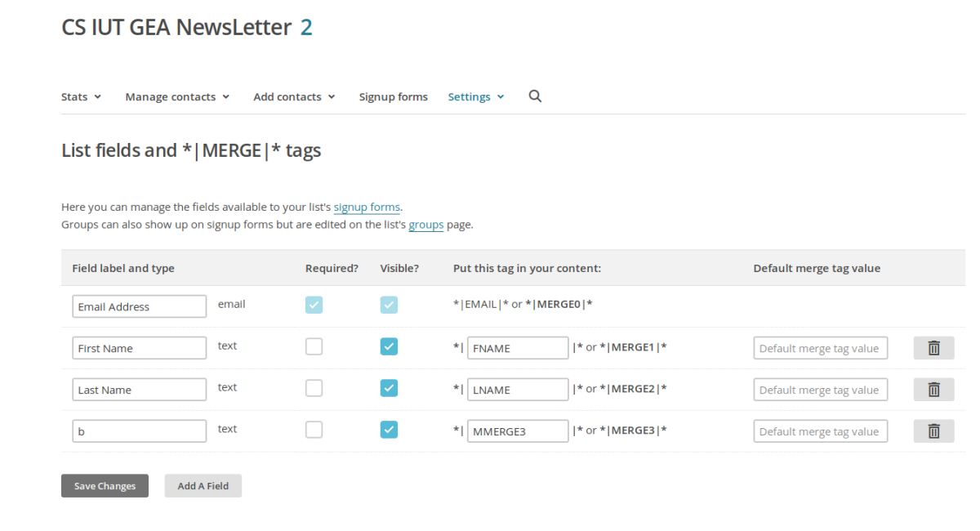Uncheck Visible checkbox for First Name

coord(389,346)
